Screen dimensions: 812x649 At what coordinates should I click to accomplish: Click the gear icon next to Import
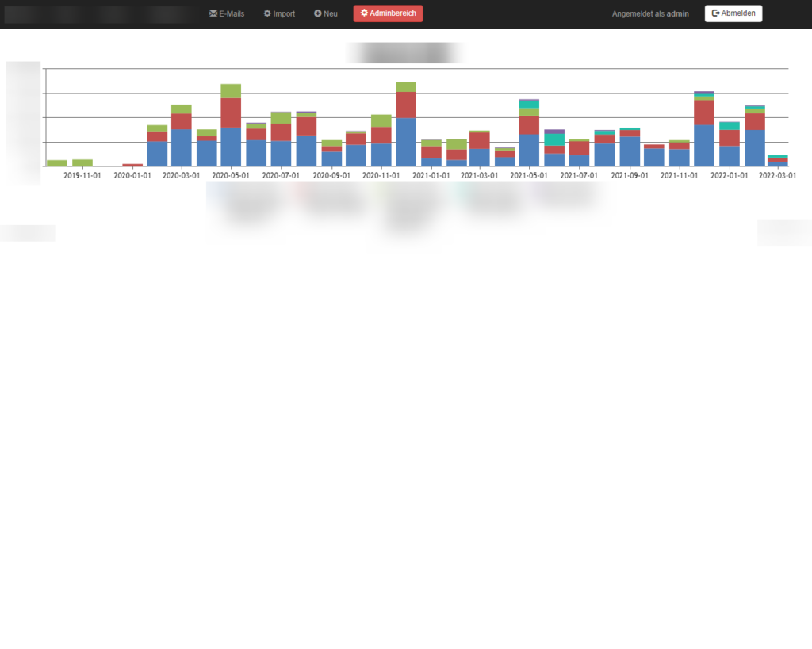[x=267, y=13]
